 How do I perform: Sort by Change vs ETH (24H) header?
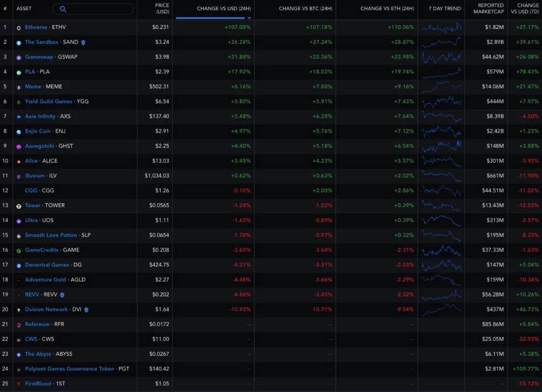(x=387, y=8)
